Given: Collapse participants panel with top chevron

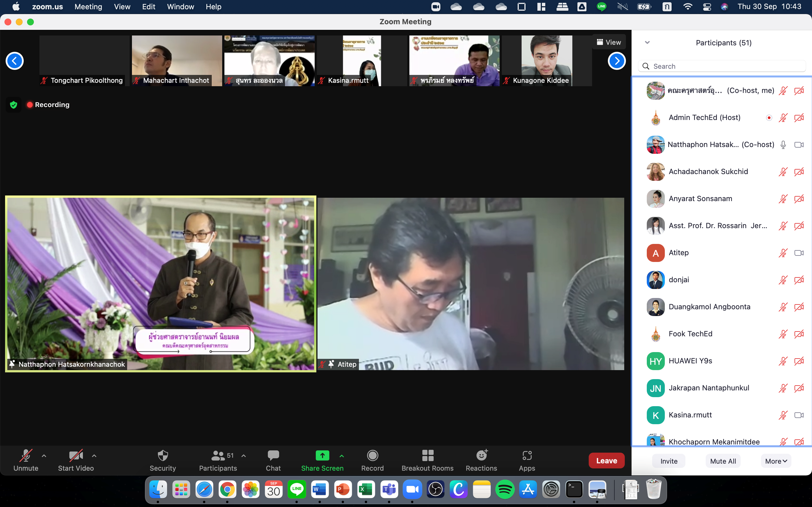Looking at the screenshot, I should pos(647,43).
